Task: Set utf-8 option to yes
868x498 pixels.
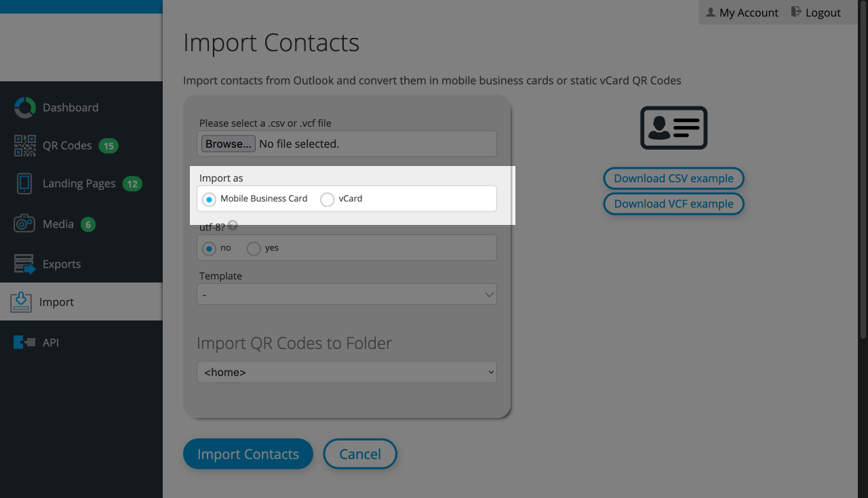Action: coord(253,249)
